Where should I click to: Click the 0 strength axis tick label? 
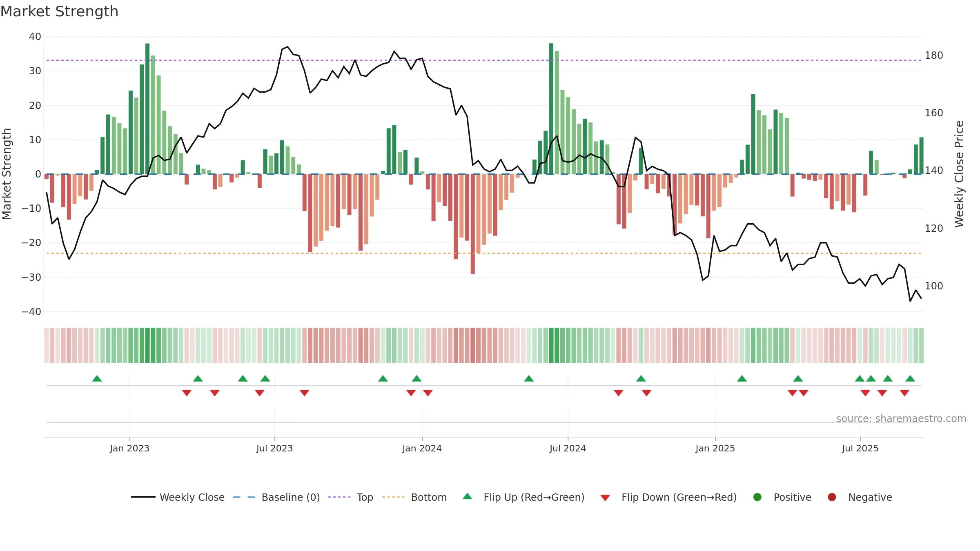pyautogui.click(x=38, y=174)
